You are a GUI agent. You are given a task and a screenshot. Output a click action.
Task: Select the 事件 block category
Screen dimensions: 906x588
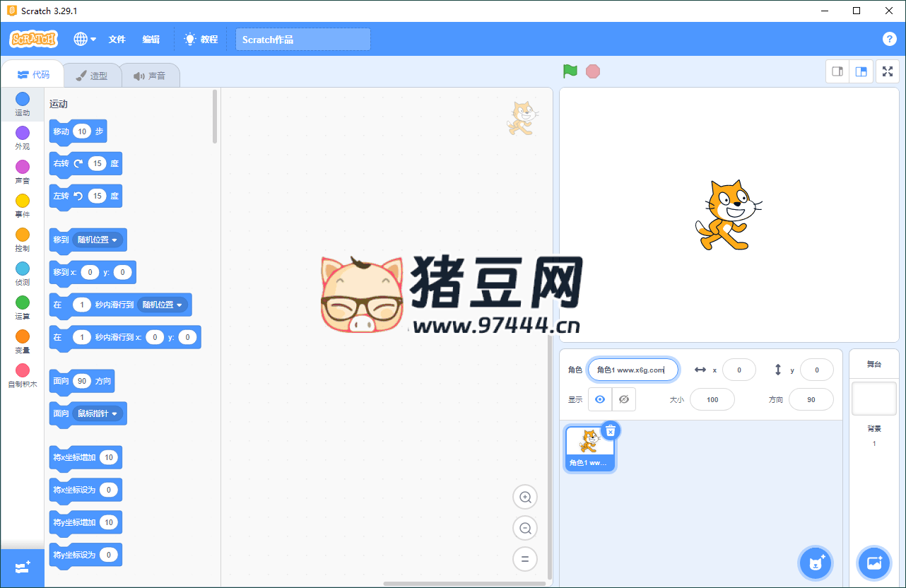pyautogui.click(x=23, y=206)
